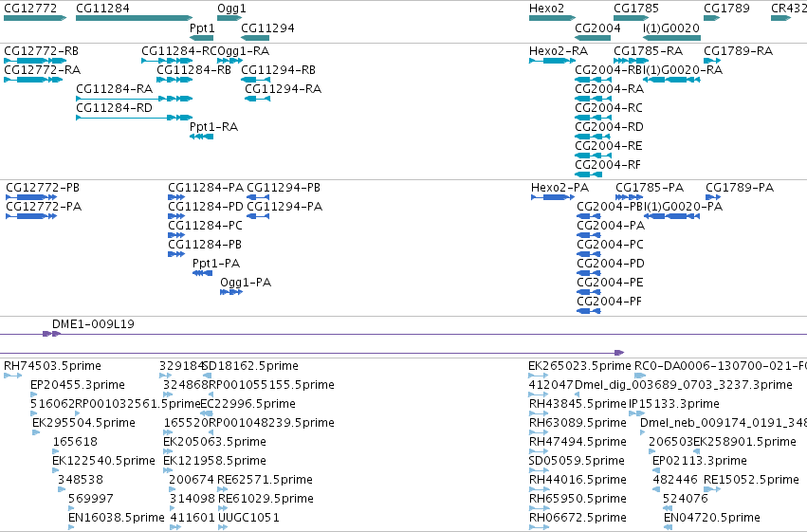807x532 pixels.
Task: Select transcript Hexo2-RA
Action: pos(559,51)
